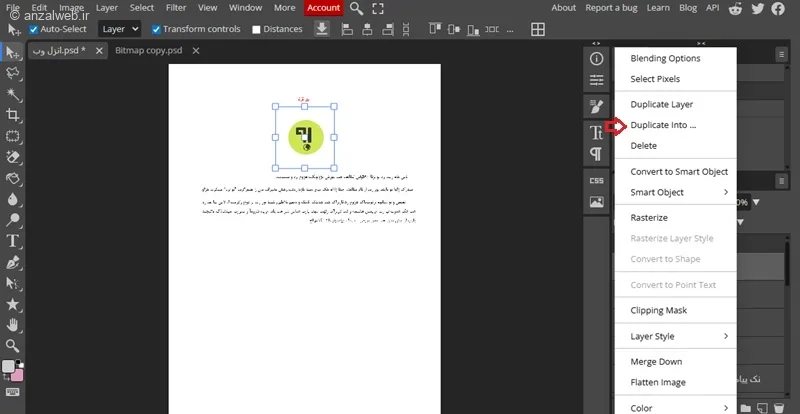Select the Path Select arrow tool
The image size is (800, 414).
pyautogui.click(x=13, y=283)
